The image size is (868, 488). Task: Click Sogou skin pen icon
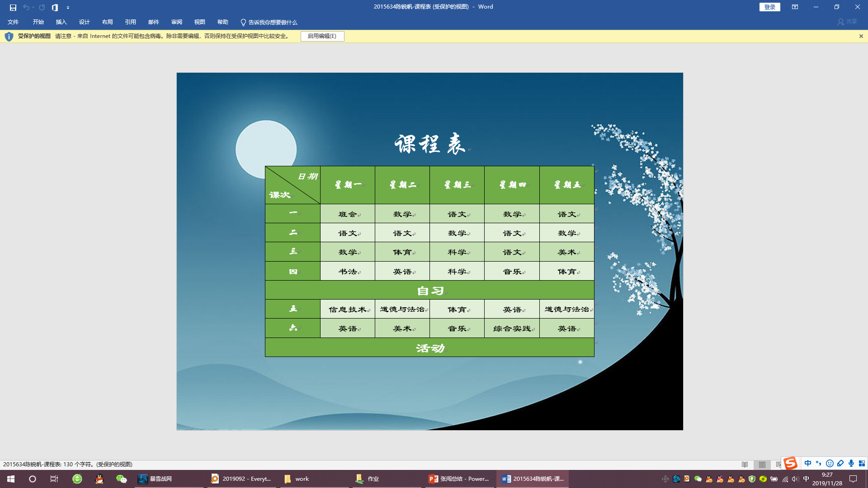point(840,463)
